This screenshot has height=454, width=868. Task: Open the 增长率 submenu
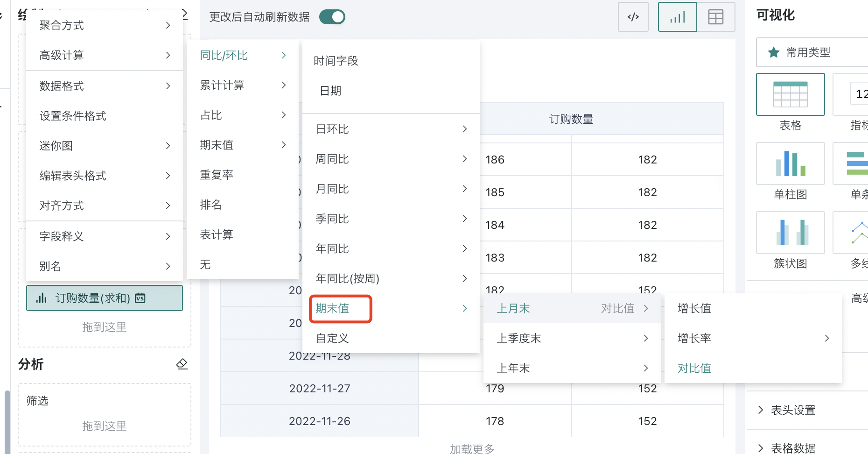752,338
